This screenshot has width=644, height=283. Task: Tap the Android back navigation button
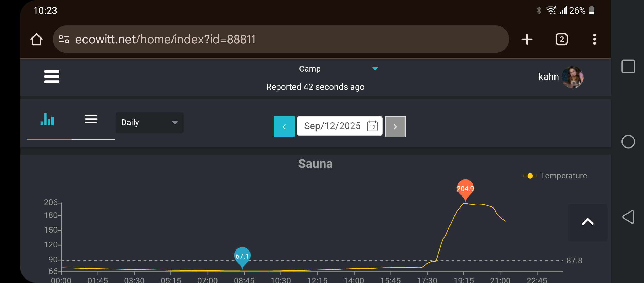point(628,217)
